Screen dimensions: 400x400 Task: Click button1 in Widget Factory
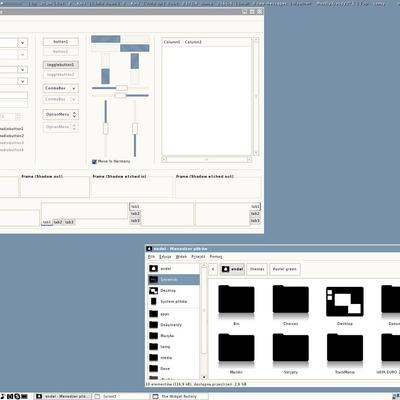[61, 42]
